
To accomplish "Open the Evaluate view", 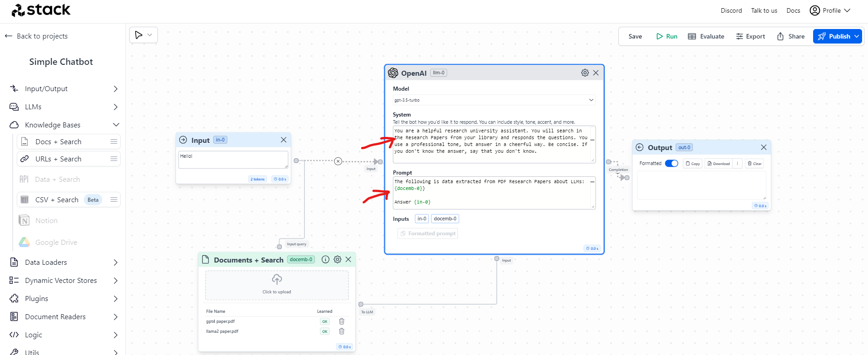I will click(706, 36).
